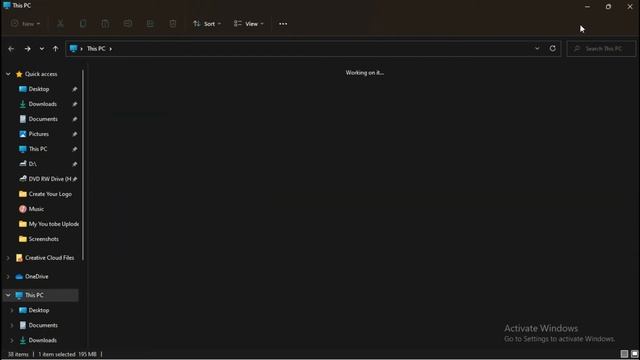The image size is (640, 360).
Task: Expand Downloads under This PC
Action: (x=12, y=340)
